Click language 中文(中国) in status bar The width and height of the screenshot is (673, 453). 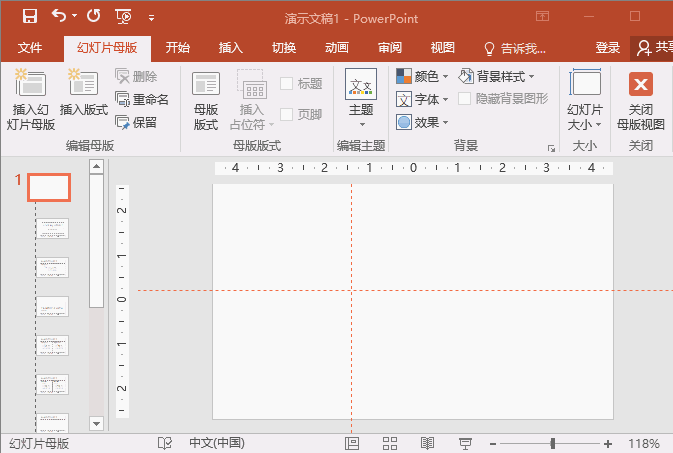click(217, 443)
